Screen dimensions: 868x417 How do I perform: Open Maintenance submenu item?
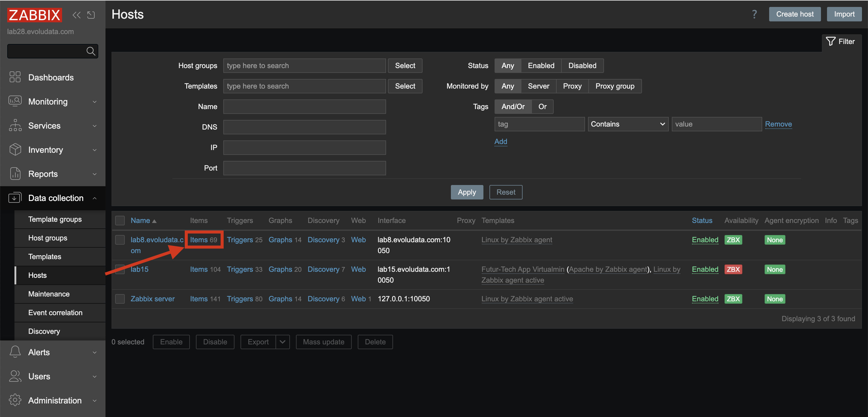pos(60,294)
